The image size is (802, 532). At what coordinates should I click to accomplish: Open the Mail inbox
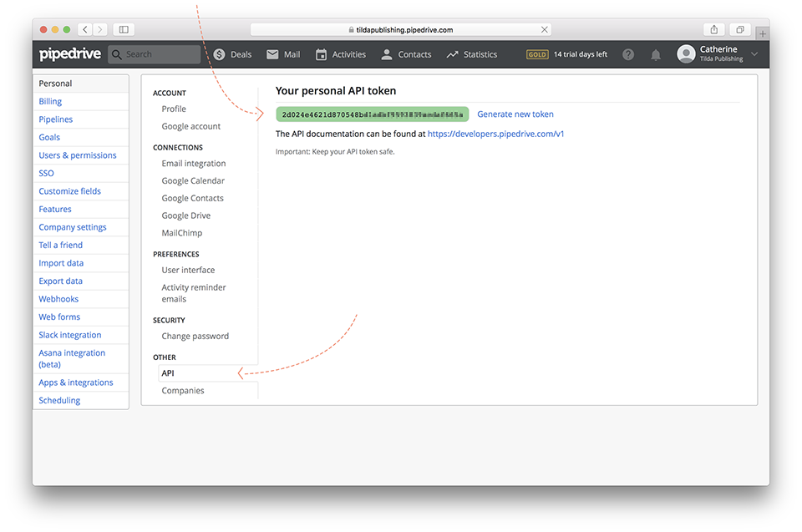(282, 53)
